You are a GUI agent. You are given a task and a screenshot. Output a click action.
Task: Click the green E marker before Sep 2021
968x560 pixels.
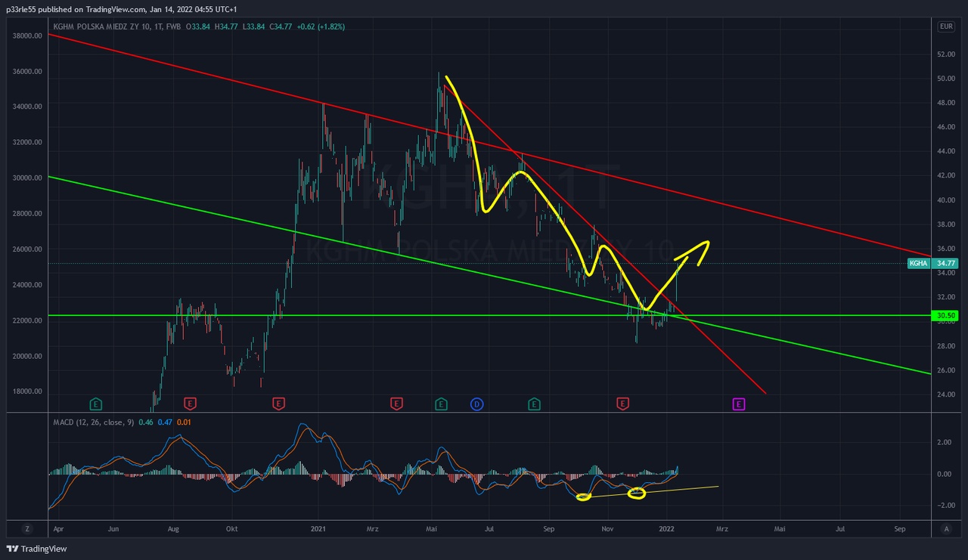pyautogui.click(x=534, y=404)
